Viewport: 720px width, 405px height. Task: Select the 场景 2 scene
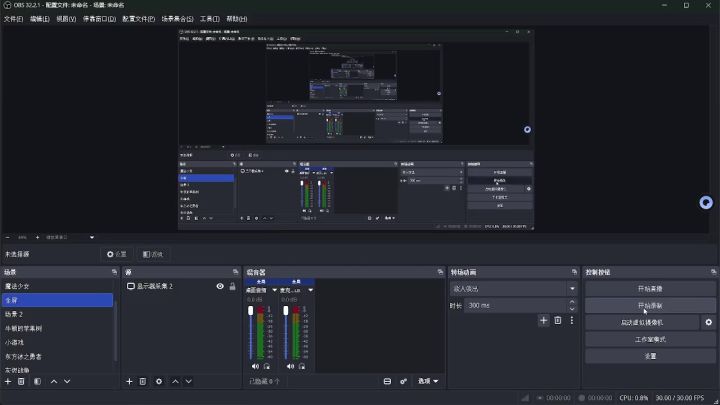[x=57, y=314]
